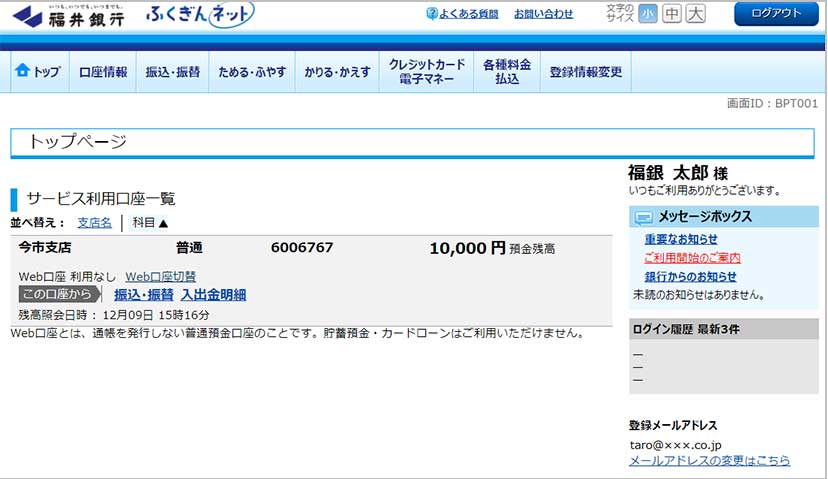Click the メッセージボックス header
828x479 pixels.
724,217
